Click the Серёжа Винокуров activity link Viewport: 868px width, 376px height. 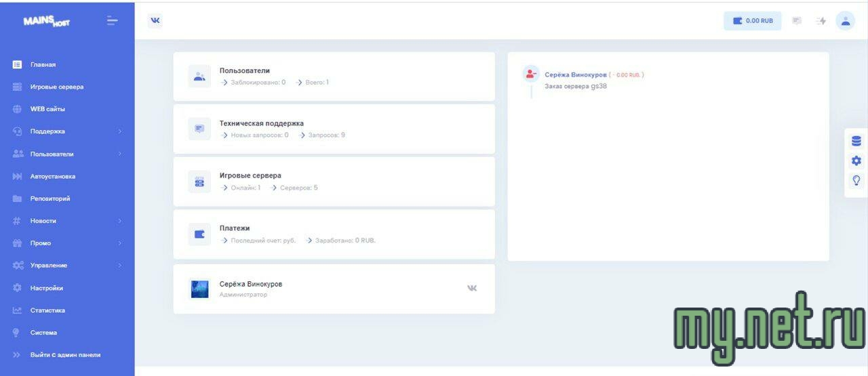(x=575, y=75)
